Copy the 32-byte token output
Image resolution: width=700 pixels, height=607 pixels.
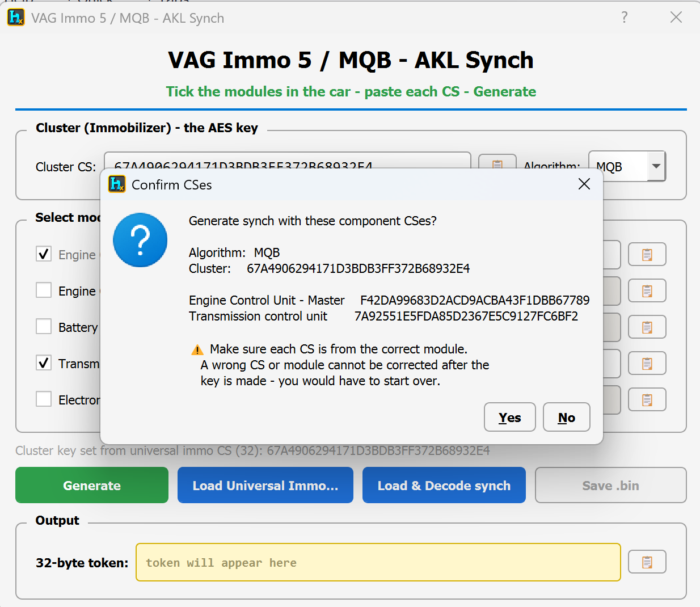pyautogui.click(x=647, y=562)
